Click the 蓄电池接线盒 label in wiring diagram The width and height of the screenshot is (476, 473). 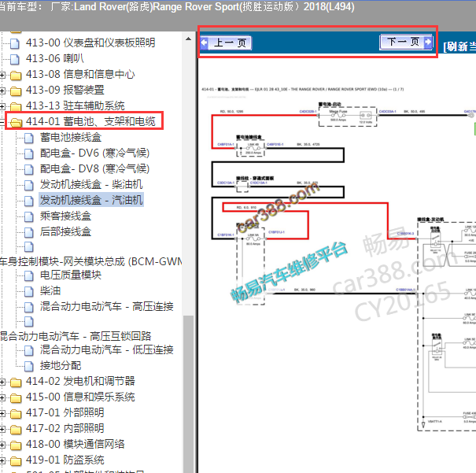pos(249,137)
